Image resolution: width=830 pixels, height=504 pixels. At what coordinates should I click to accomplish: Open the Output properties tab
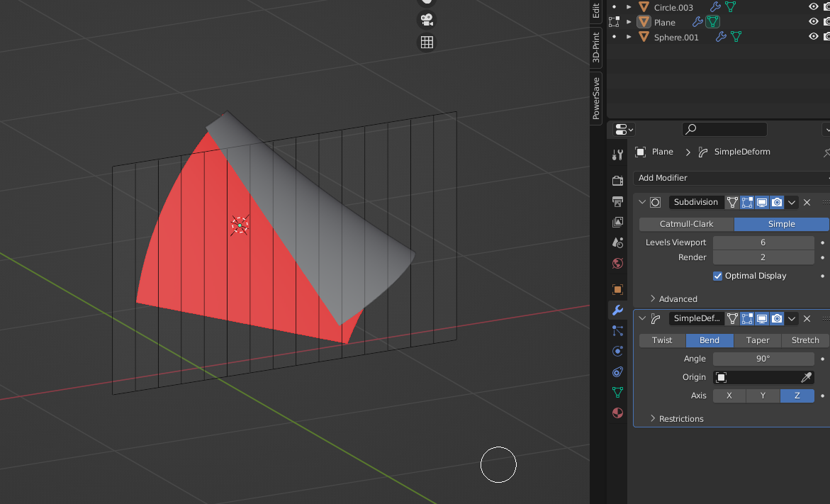tap(617, 201)
